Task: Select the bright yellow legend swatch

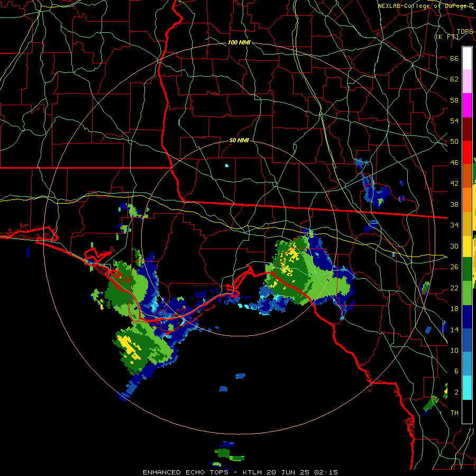Action: coord(467,246)
